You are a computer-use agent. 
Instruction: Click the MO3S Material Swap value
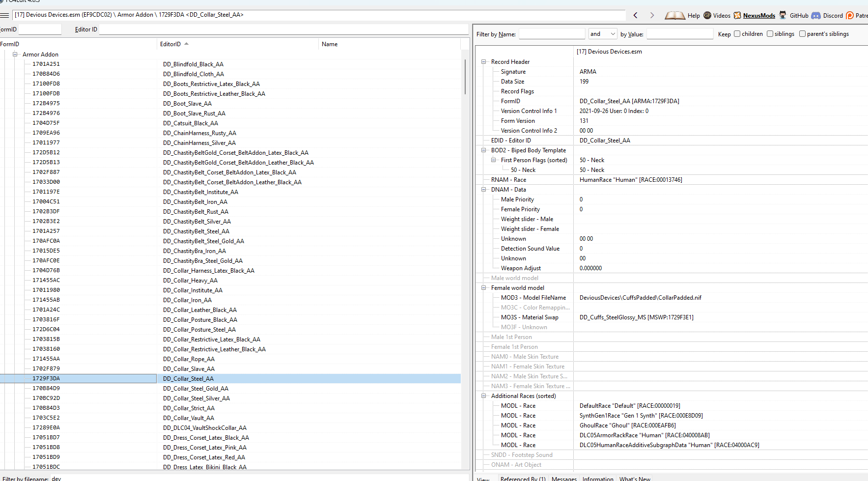click(x=636, y=317)
